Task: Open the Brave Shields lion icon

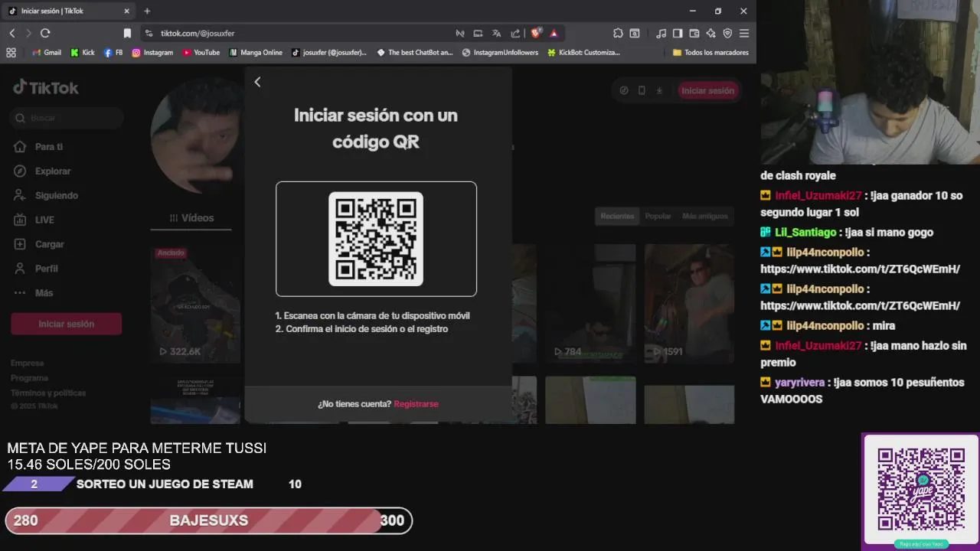Action: point(536,33)
